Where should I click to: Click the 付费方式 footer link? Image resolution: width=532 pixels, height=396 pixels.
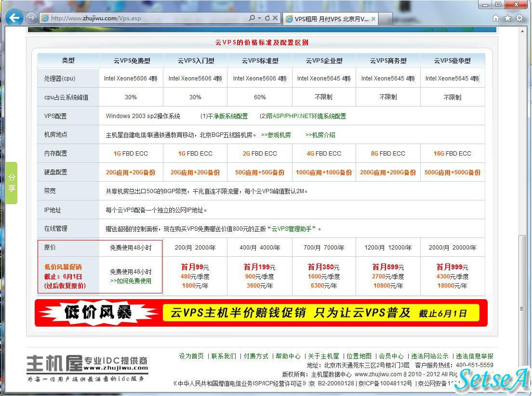coord(256,356)
